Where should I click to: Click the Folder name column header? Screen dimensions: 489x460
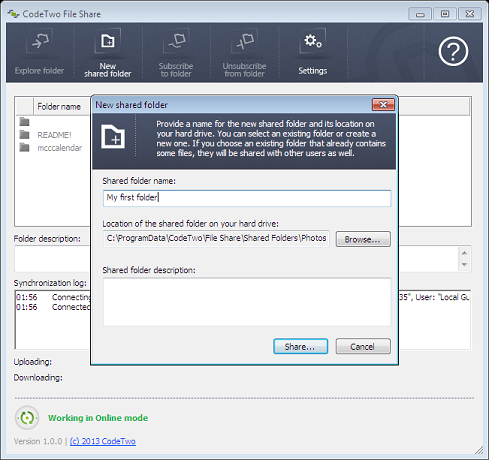[x=59, y=107]
